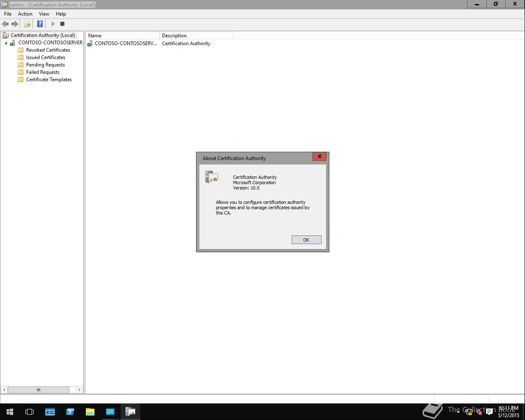This screenshot has width=525, height=420.
Task: Click the Revoked Certificates folder icon
Action: click(21, 50)
